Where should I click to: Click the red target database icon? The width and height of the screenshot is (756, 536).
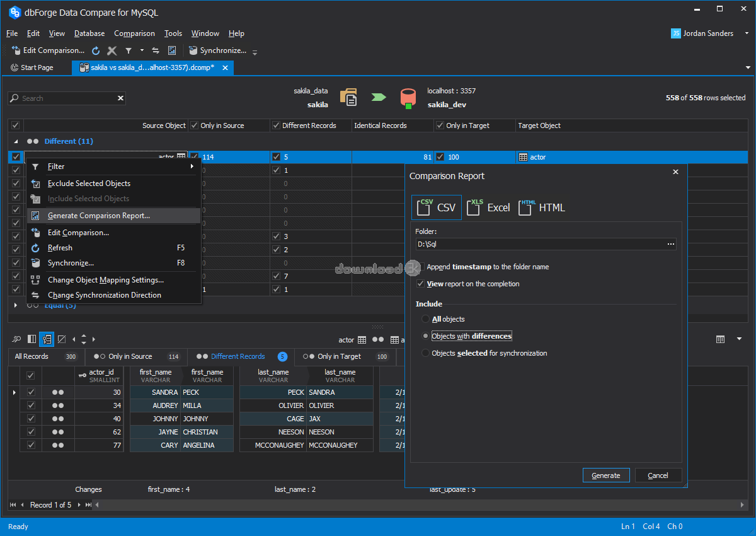[408, 97]
